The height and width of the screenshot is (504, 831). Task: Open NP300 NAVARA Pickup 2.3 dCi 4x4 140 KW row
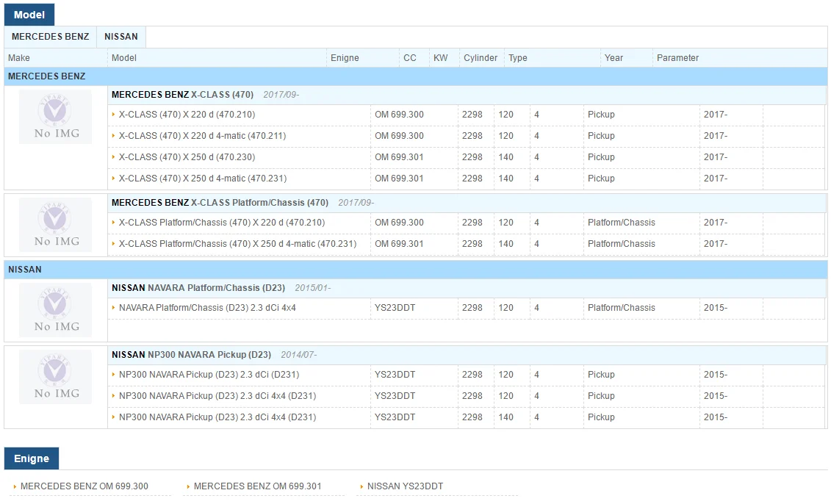(217, 417)
